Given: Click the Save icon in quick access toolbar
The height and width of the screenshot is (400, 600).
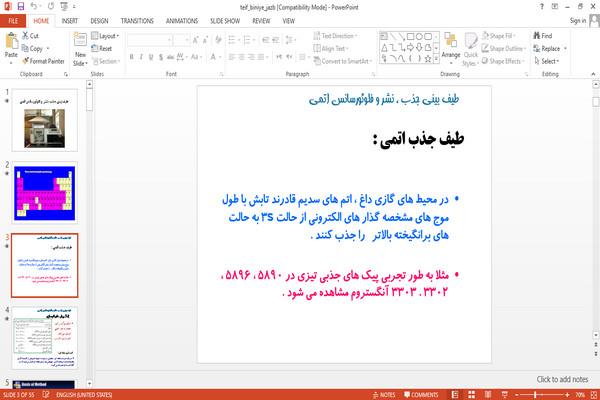Looking at the screenshot, I should point(21,6).
